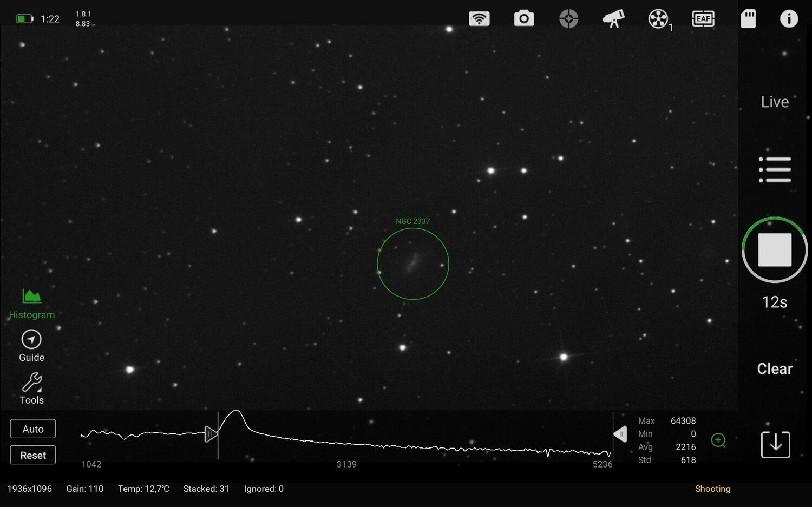Viewport: 812px width, 507px height.
Task: Open the WiFi settings icon
Action: [x=479, y=18]
